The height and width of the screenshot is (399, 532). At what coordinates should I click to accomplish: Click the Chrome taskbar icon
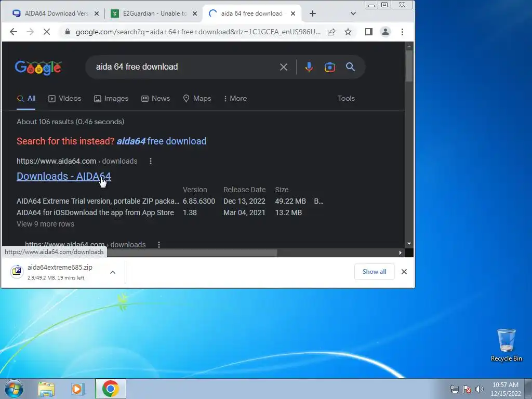(x=110, y=389)
